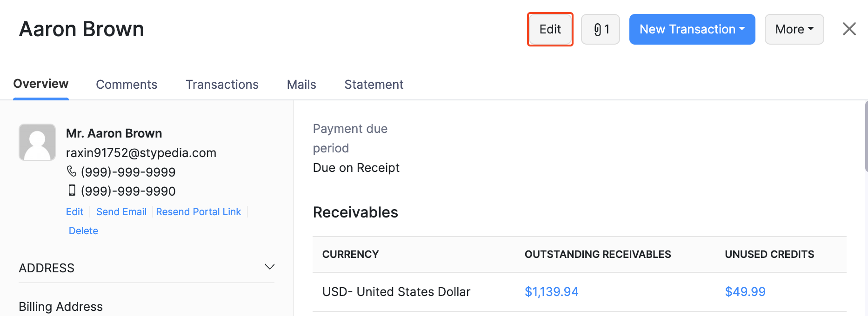Go to the Mails tab
This screenshot has width=868, height=316.
pyautogui.click(x=301, y=85)
